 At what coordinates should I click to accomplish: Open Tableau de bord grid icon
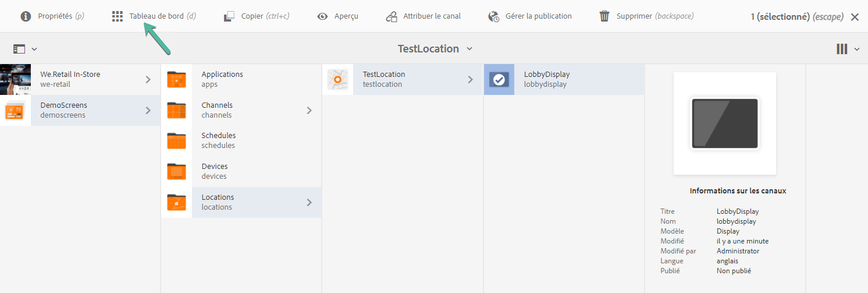click(x=118, y=16)
